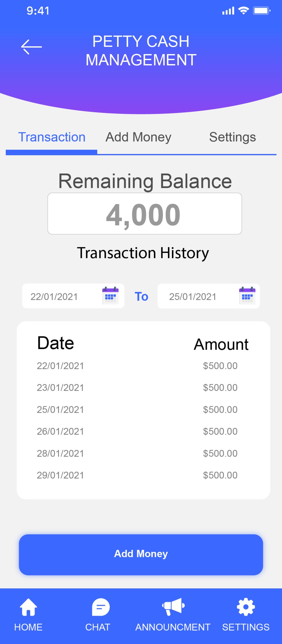Switch to the Transaction tab

click(52, 137)
